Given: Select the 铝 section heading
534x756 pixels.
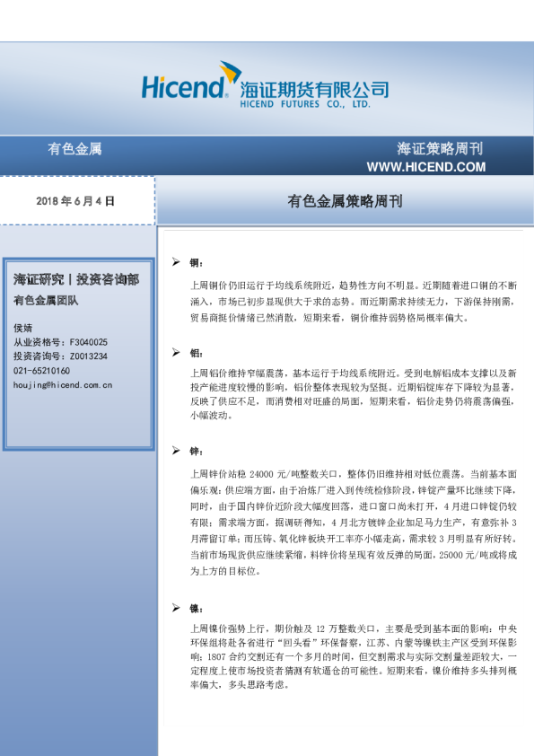Looking at the screenshot, I should click(197, 354).
